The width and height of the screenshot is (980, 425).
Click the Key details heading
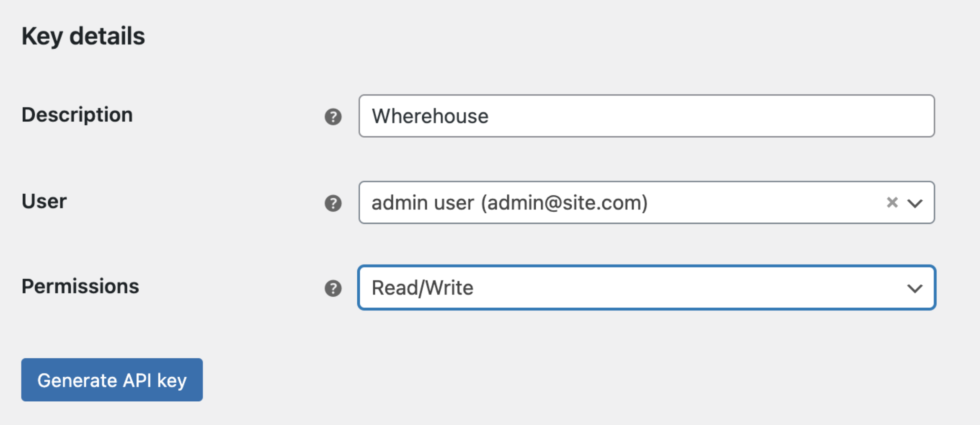click(x=83, y=36)
